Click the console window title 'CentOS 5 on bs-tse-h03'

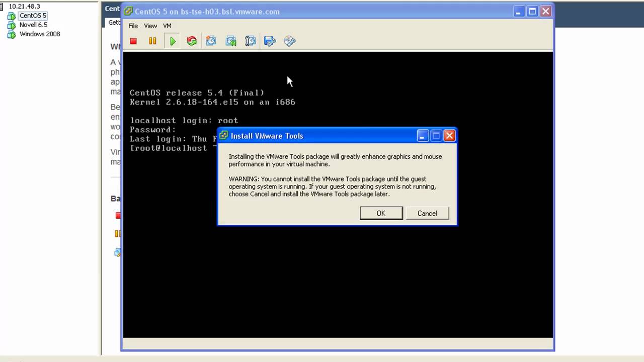pyautogui.click(x=207, y=12)
